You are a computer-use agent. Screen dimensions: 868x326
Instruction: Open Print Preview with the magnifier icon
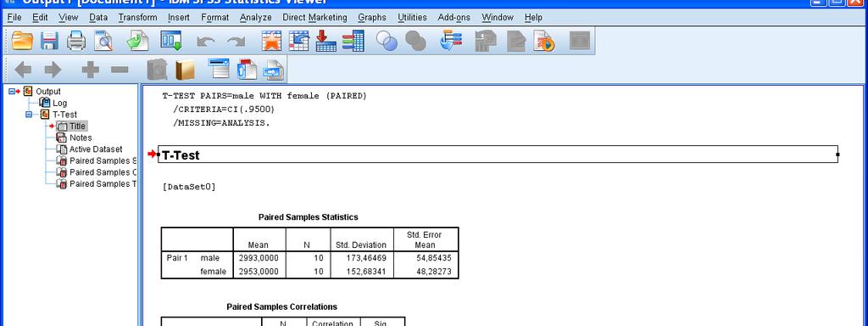[x=103, y=41]
